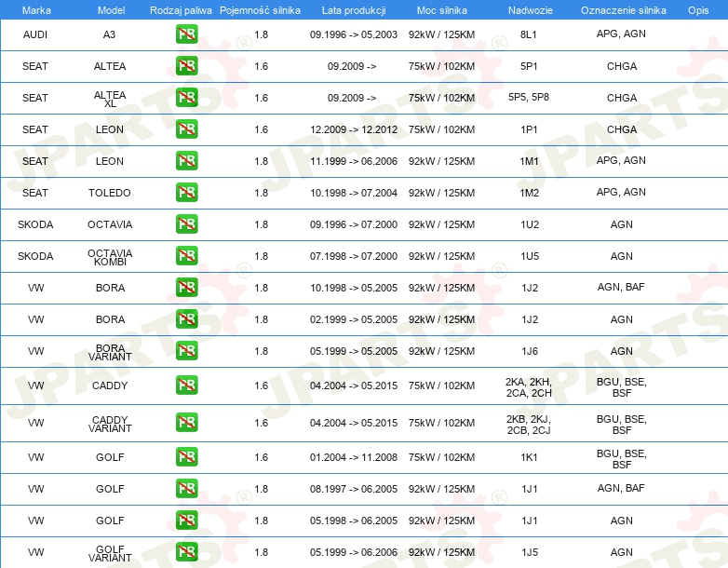This screenshot has width=728, height=568.
Task: Click the Oznaczenie silnika column header
Action: [624, 10]
